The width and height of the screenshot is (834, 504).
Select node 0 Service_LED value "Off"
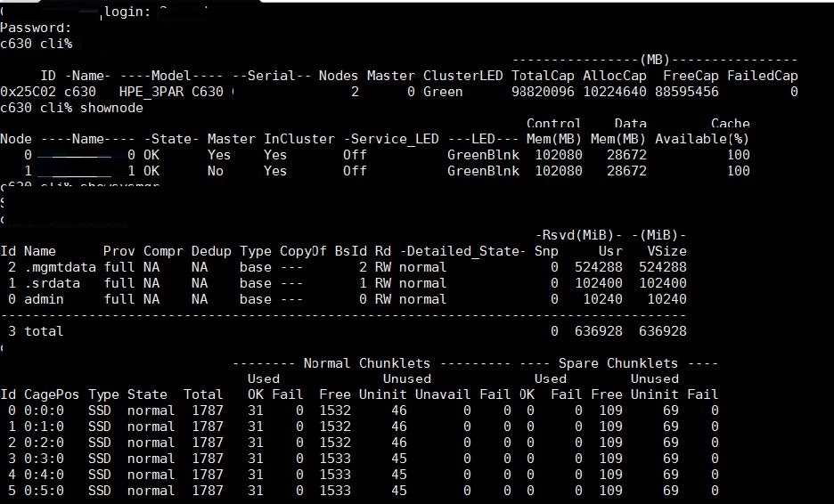click(x=355, y=155)
